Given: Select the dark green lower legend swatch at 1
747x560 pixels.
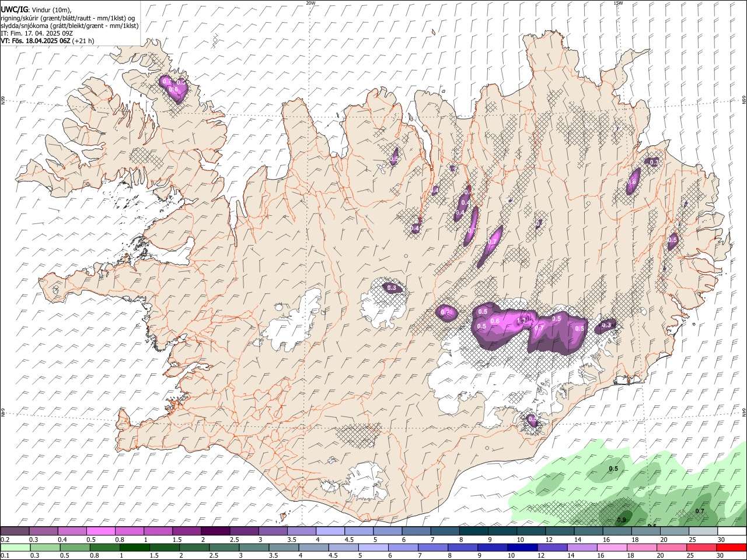Looking at the screenshot, I should pos(135,548).
